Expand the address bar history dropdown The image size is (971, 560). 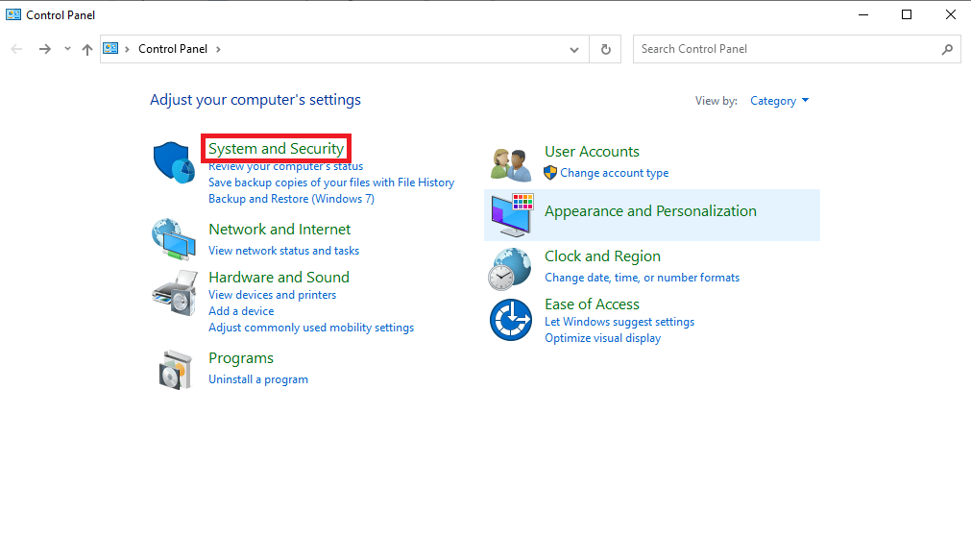click(574, 50)
